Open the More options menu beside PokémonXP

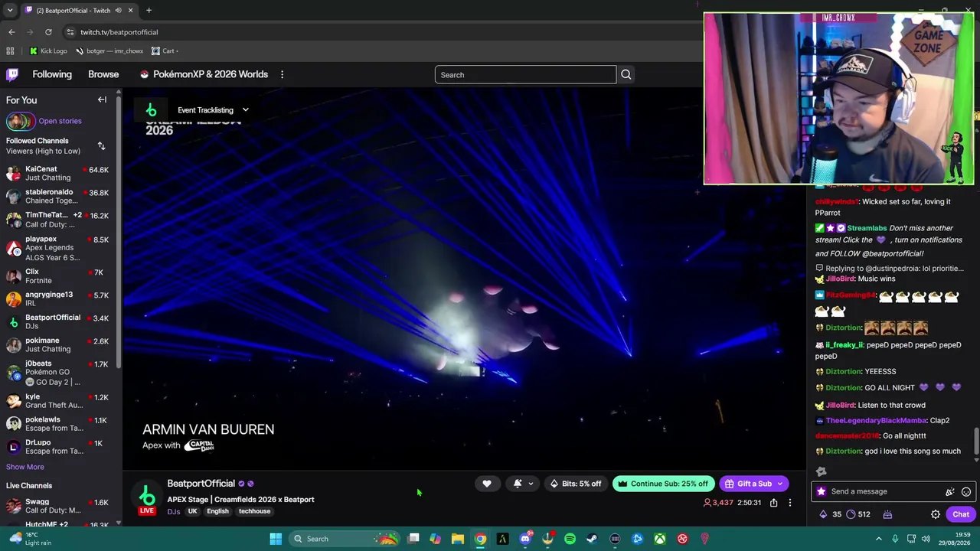282,74
